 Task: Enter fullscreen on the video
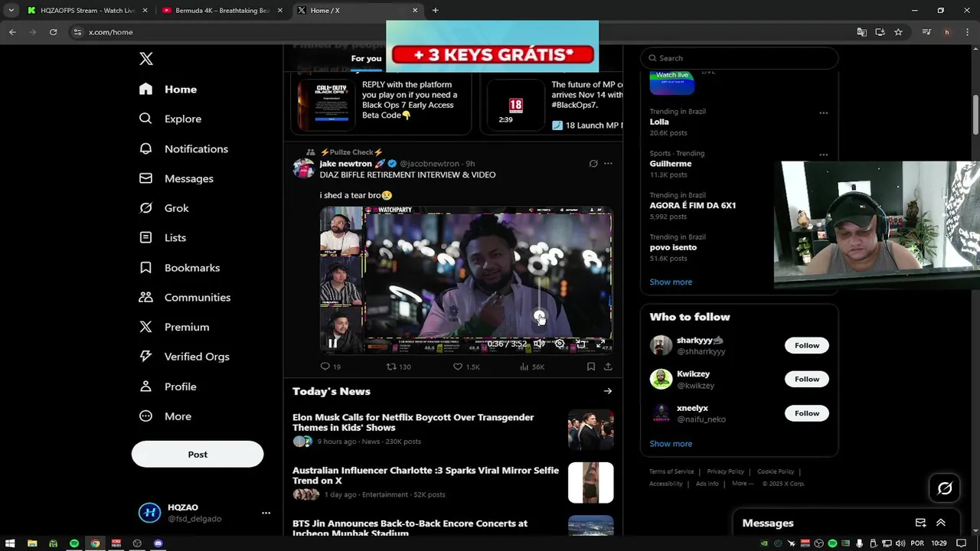coord(601,344)
